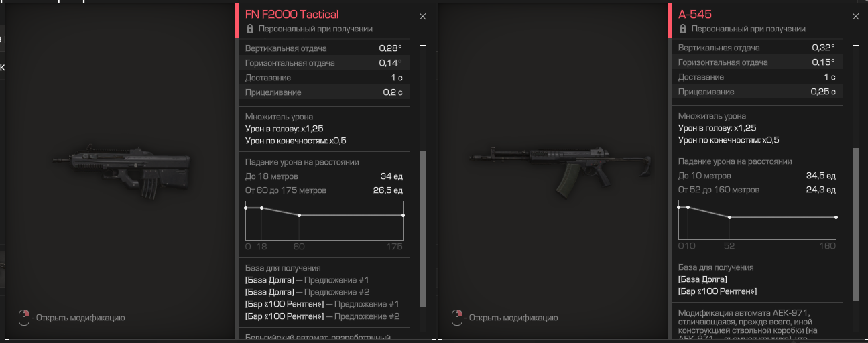Click scroll-up marker in the FN F2000 panel
The height and width of the screenshot is (343, 868).
tap(422, 46)
